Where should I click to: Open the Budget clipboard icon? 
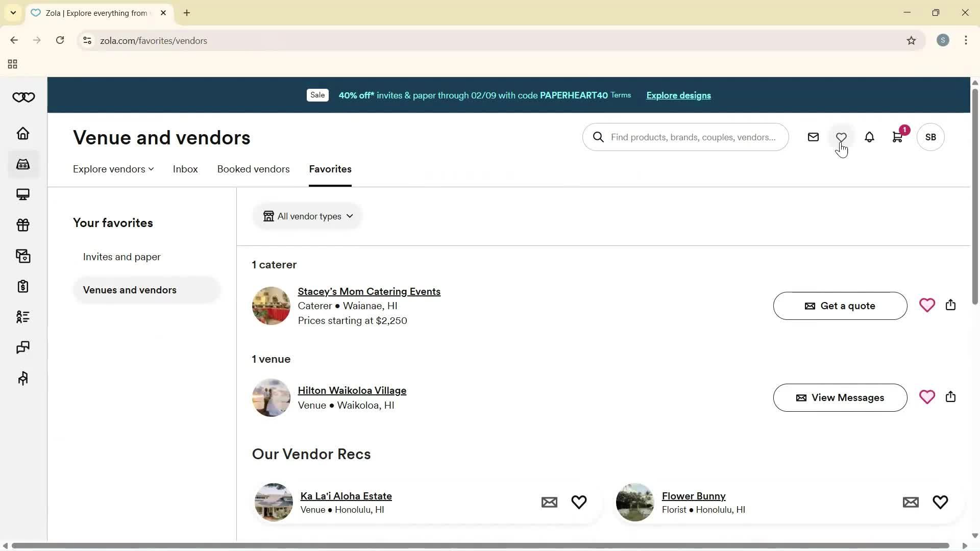point(23,286)
